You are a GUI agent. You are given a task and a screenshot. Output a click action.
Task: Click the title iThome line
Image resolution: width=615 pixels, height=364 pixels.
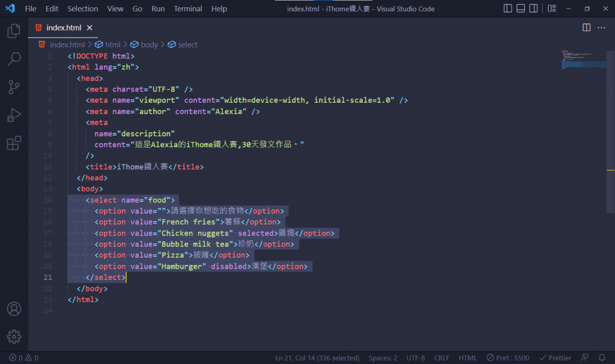tap(145, 167)
